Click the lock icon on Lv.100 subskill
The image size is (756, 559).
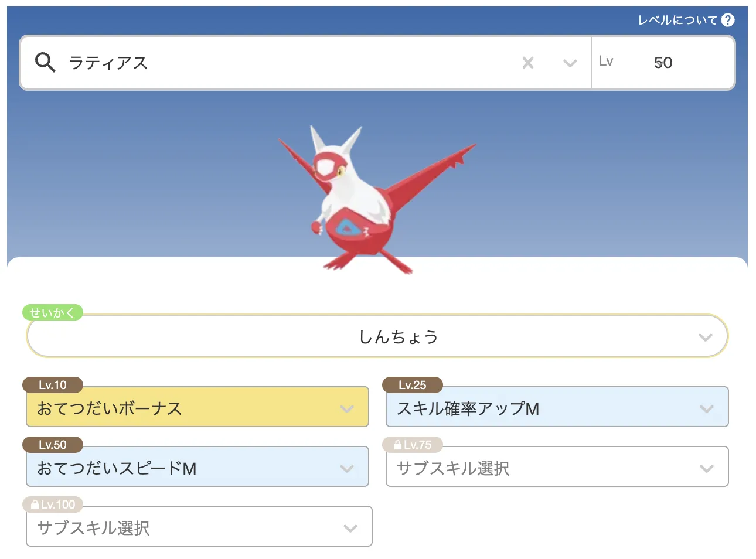(x=35, y=505)
